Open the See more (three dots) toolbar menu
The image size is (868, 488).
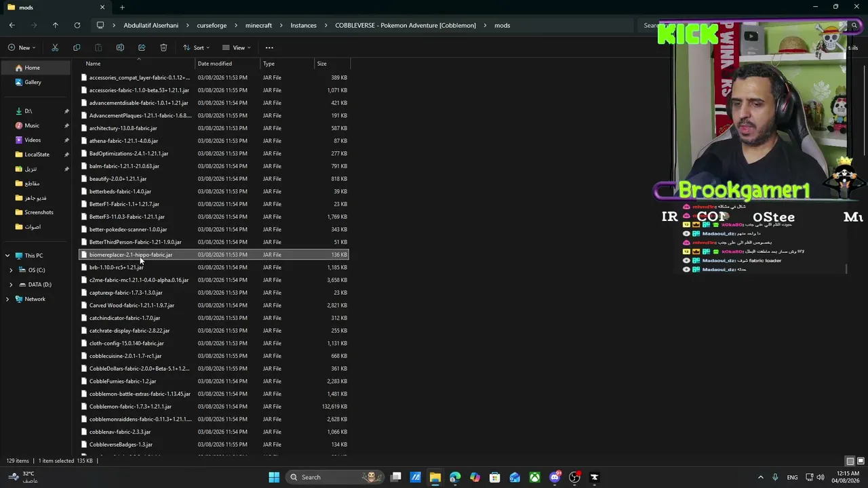pos(269,47)
